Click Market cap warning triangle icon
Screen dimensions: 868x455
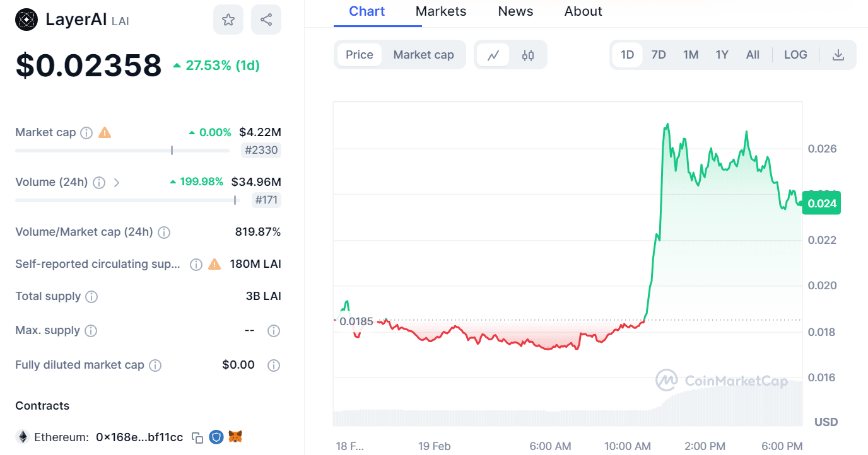pos(105,132)
